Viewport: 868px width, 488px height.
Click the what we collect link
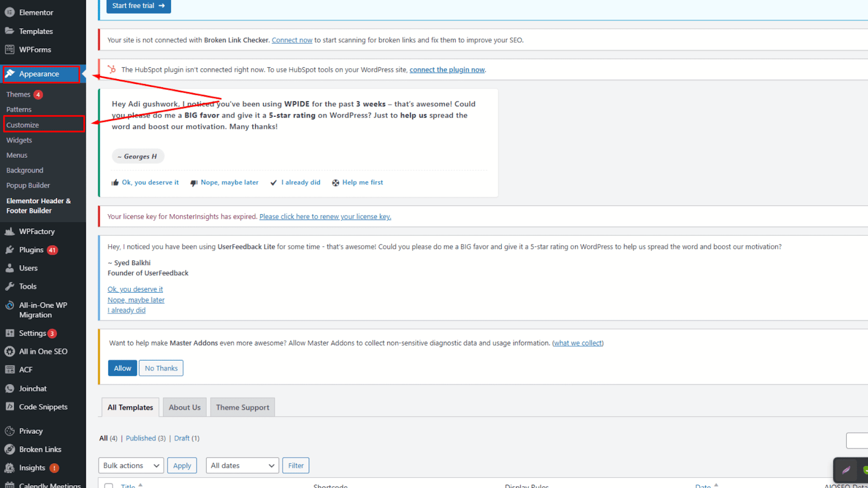tap(578, 343)
